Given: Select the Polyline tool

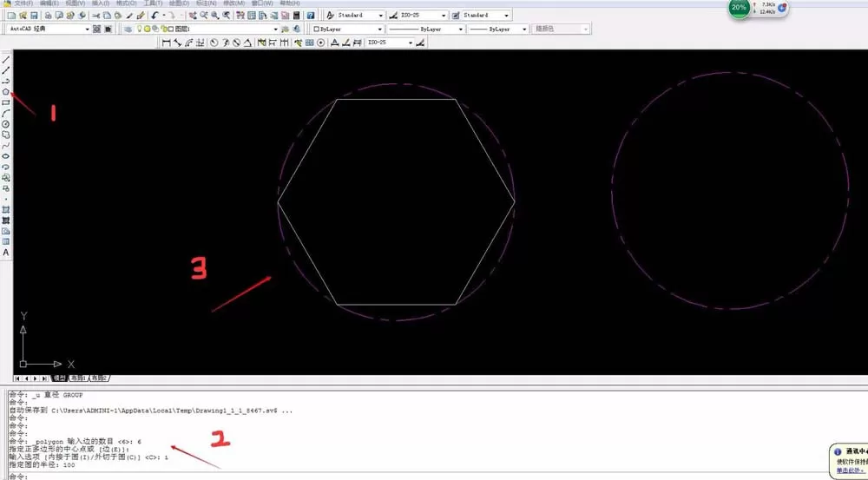Looking at the screenshot, I should [x=5, y=82].
